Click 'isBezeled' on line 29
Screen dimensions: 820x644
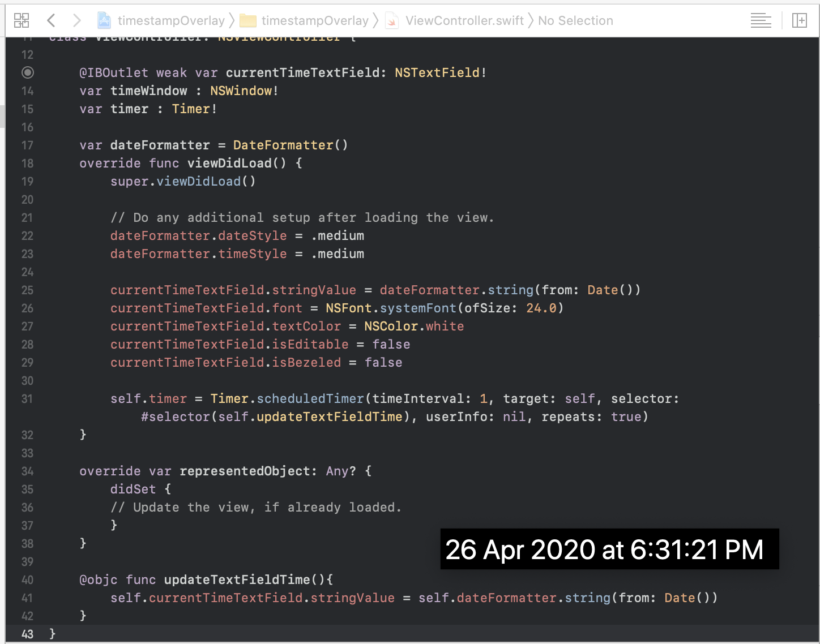click(x=306, y=362)
